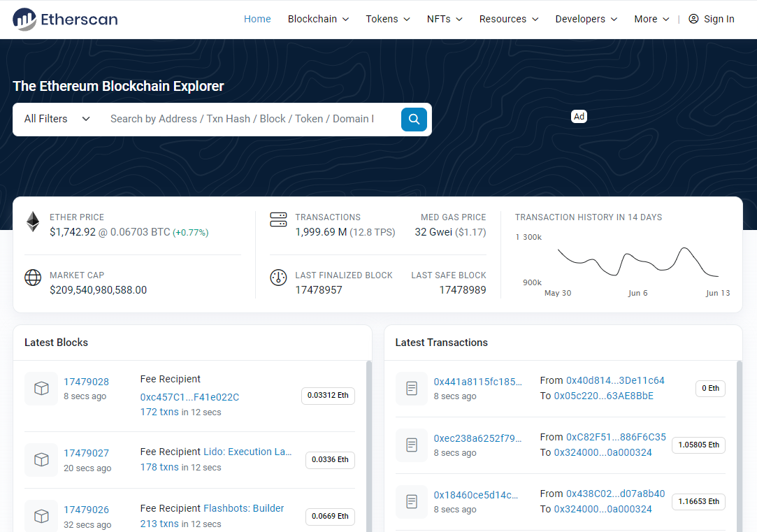Click the cube icon for block 17479026
The width and height of the screenshot is (757, 532).
click(41, 516)
